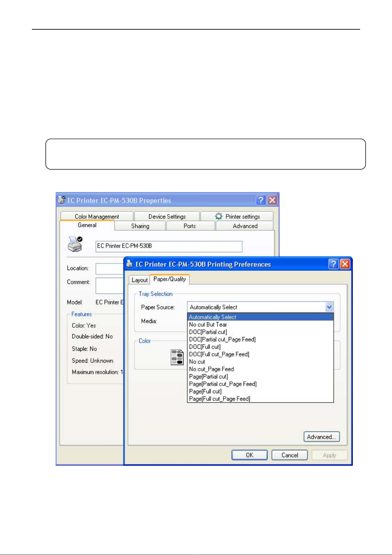Select No cut_Page Feed option
The height and width of the screenshot is (555, 392).
click(260, 369)
